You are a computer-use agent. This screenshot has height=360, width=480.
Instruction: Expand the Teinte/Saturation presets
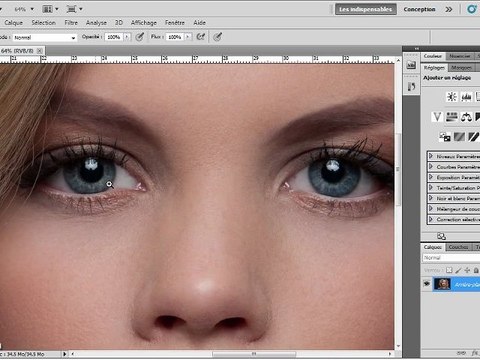430,188
